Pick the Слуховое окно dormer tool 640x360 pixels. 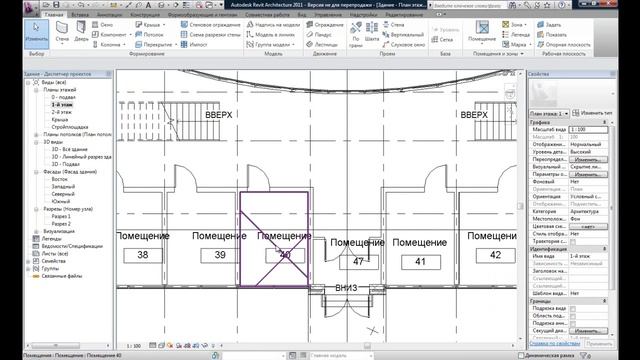[404, 44]
